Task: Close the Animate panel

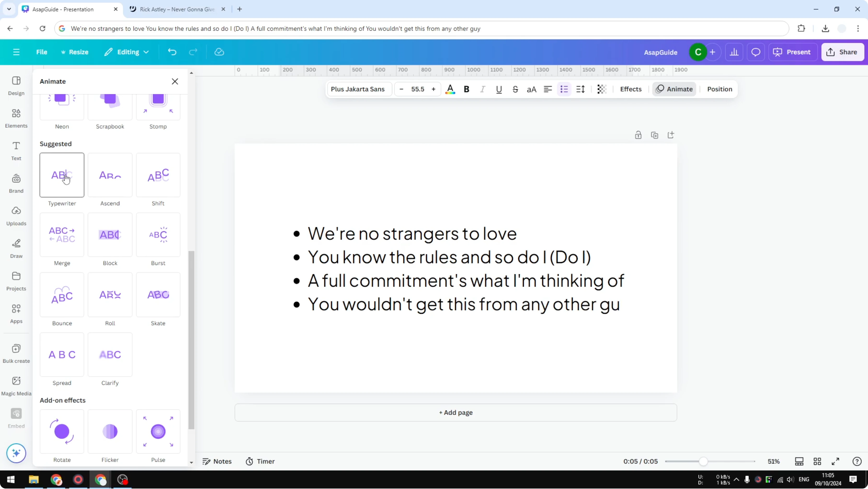Action: point(175,81)
